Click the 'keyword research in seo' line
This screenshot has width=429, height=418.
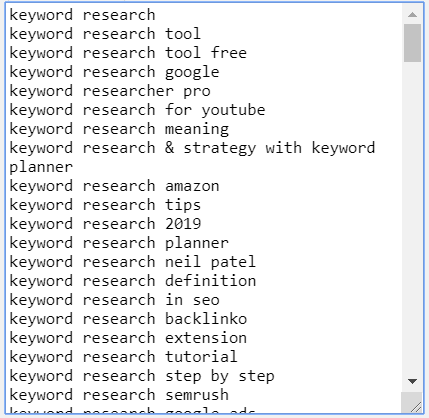coord(114,300)
